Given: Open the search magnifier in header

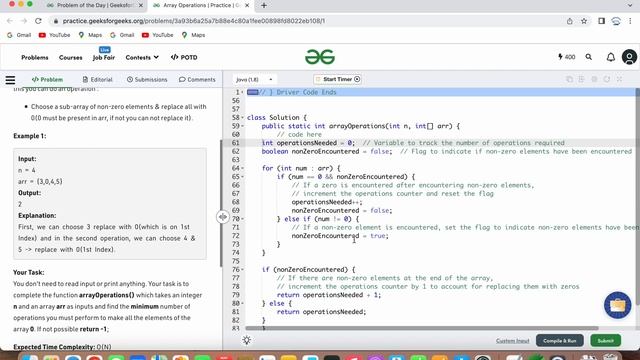Looking at the screenshot, I should (x=589, y=57).
